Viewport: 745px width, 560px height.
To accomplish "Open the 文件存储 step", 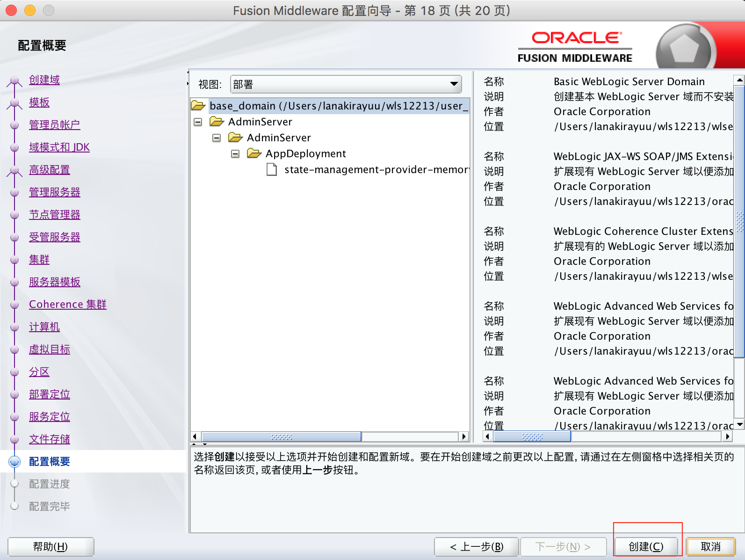I will click(x=50, y=439).
